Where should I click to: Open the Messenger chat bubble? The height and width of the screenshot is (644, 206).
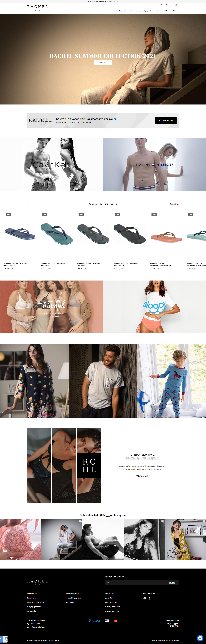click(x=200, y=638)
